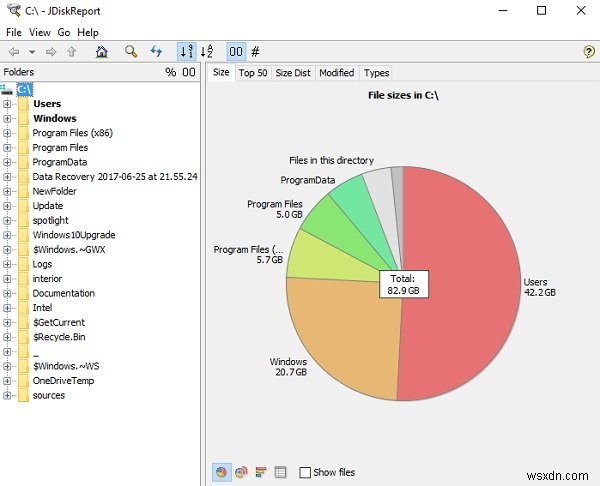Select the C:\ root drive item

(24, 90)
